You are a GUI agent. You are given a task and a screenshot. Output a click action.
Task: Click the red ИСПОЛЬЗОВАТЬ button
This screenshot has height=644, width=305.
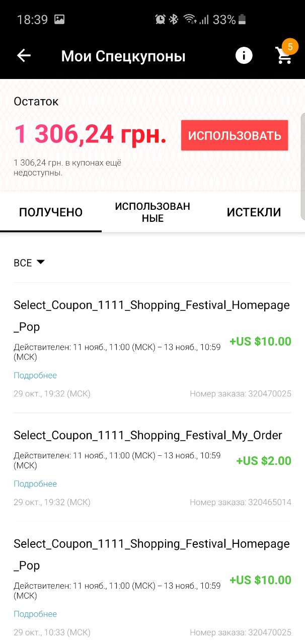tap(235, 135)
